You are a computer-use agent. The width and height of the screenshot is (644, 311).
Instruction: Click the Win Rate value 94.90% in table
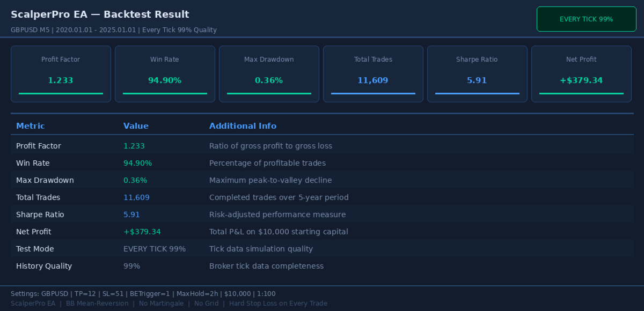coord(137,163)
